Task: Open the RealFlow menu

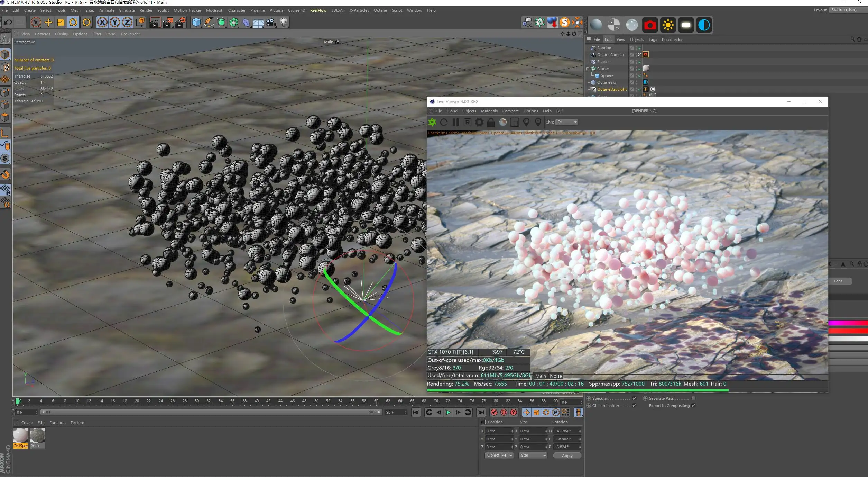Action: 318,10
